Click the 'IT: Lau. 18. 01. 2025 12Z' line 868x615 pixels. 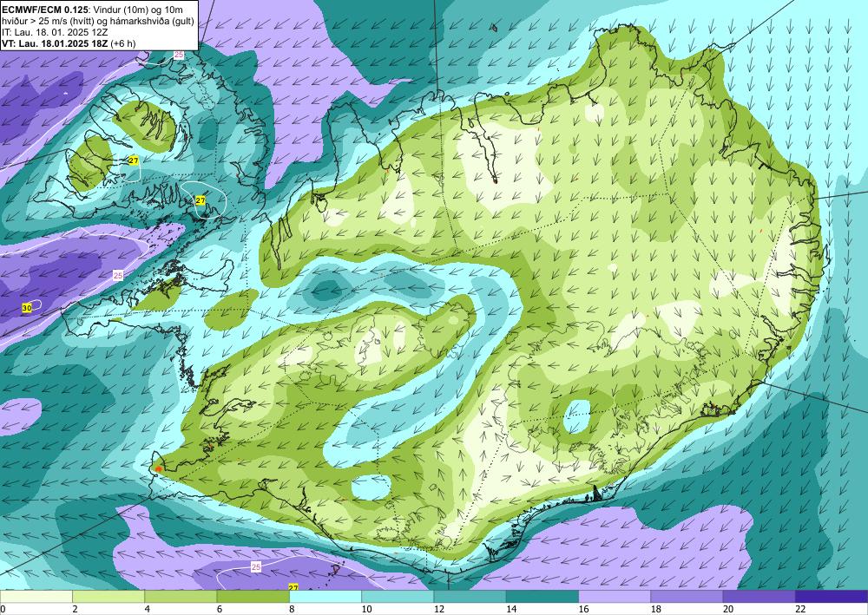click(x=55, y=32)
